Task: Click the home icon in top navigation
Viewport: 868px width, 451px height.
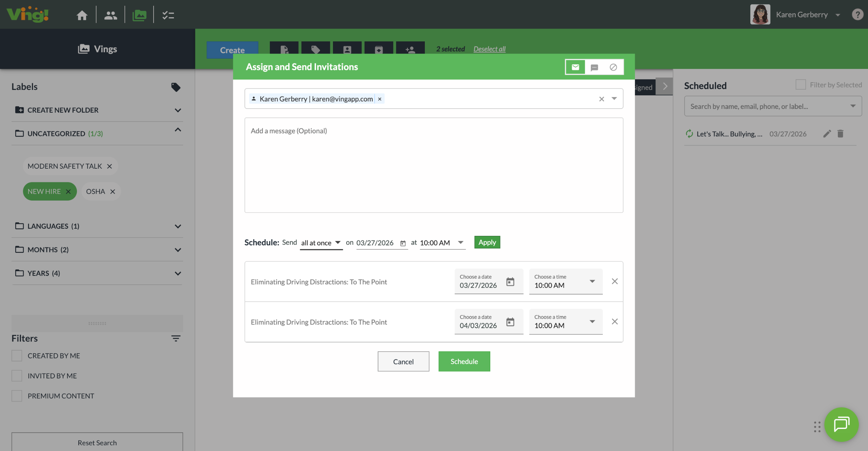Action: coord(82,15)
